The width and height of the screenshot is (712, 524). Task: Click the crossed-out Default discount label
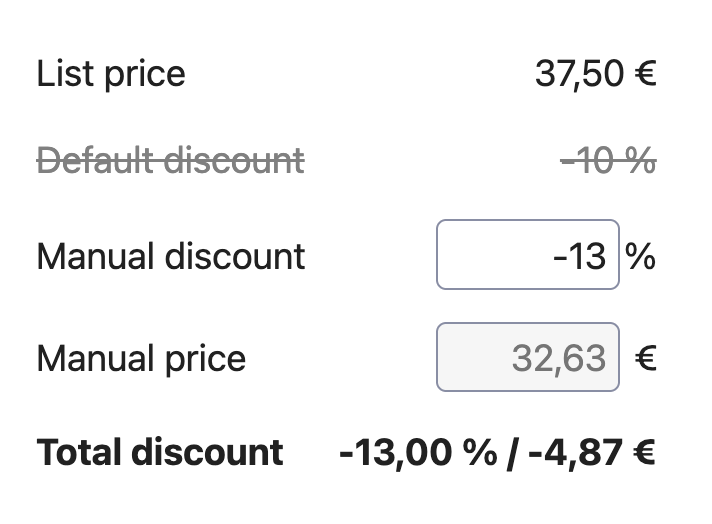point(170,159)
